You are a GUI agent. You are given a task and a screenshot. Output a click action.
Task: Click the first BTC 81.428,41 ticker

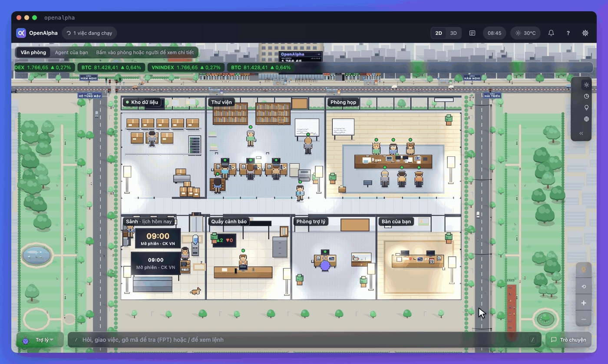coord(112,67)
